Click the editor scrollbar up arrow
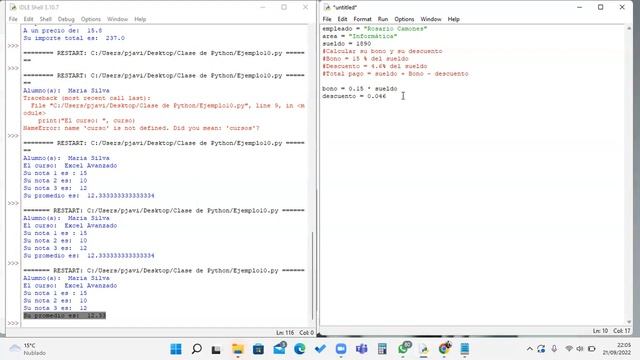640x360 pixels. [x=629, y=29]
